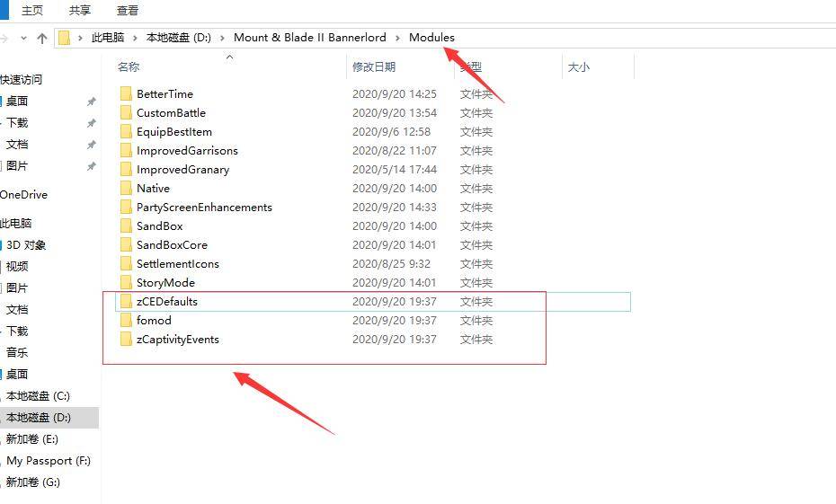This screenshot has height=504, width=836.
Task: Select PartyScreenEnhancements folder icon
Action: point(126,207)
